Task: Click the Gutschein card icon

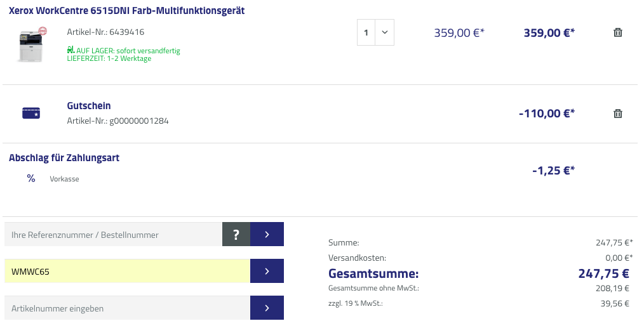Action: pyautogui.click(x=31, y=114)
